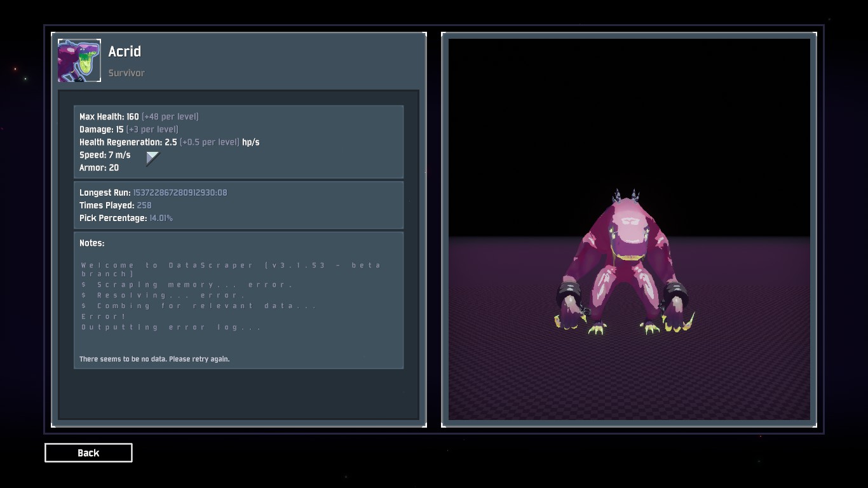Click 'There seems to be no data' message

(x=154, y=359)
